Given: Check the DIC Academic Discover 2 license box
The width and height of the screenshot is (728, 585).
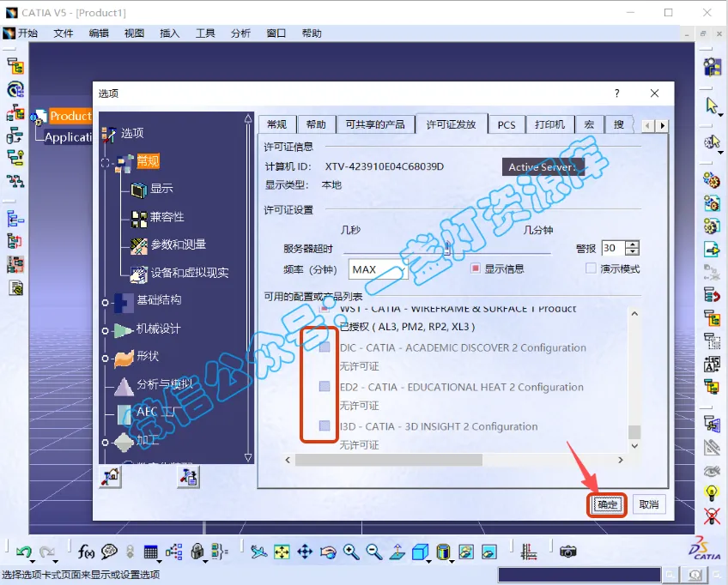Looking at the screenshot, I should pyautogui.click(x=325, y=347).
